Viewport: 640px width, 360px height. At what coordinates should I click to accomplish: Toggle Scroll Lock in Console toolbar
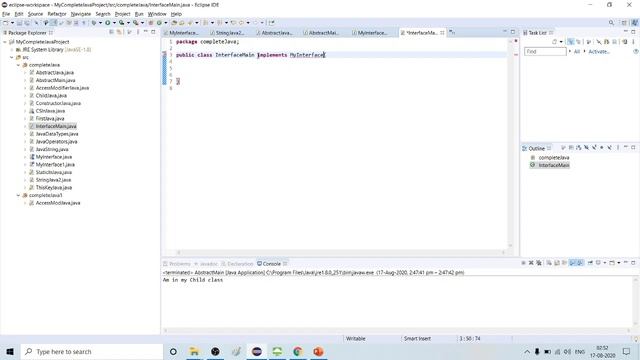(x=557, y=263)
